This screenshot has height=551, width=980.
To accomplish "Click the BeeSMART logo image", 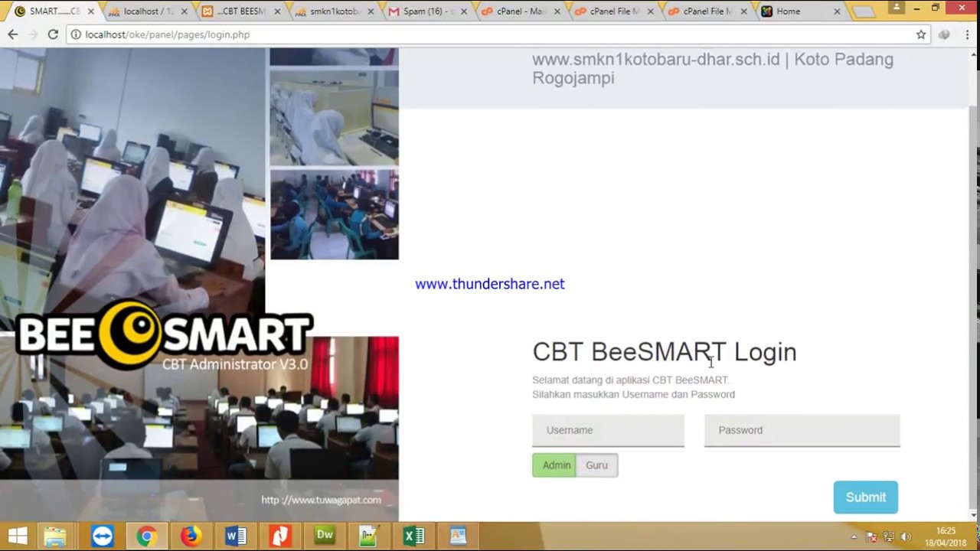I will point(163,334).
